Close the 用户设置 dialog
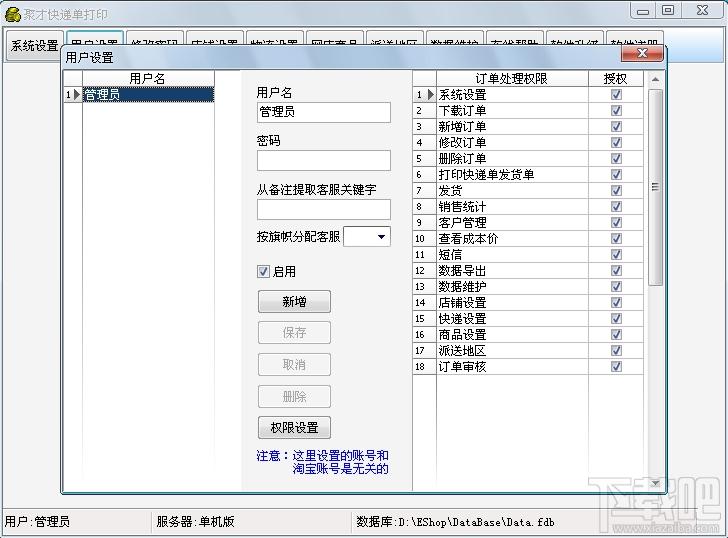Screen dimensions: 728x538 642,53
